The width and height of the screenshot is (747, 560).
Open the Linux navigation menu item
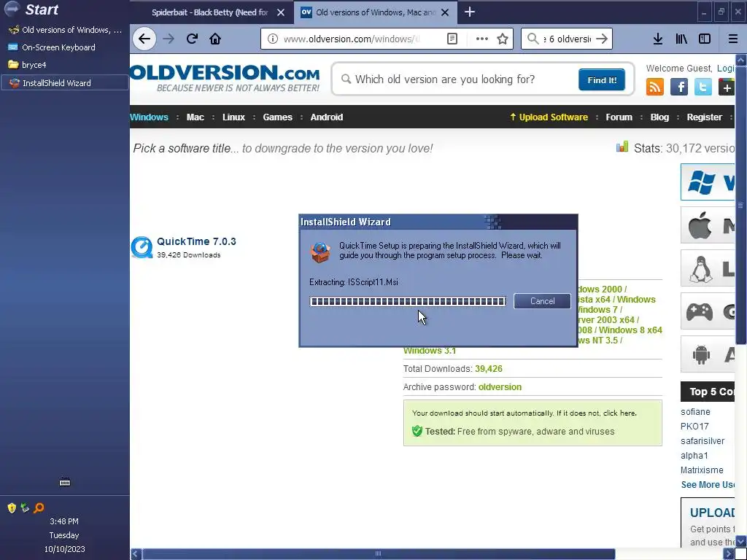pos(233,117)
